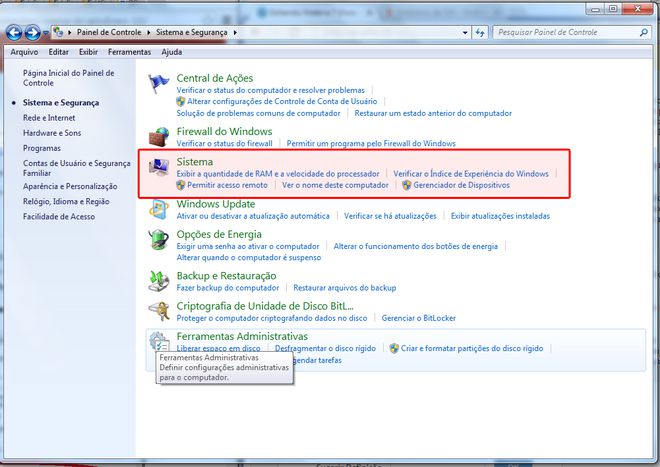Click Verificar se há atualizações

390,216
